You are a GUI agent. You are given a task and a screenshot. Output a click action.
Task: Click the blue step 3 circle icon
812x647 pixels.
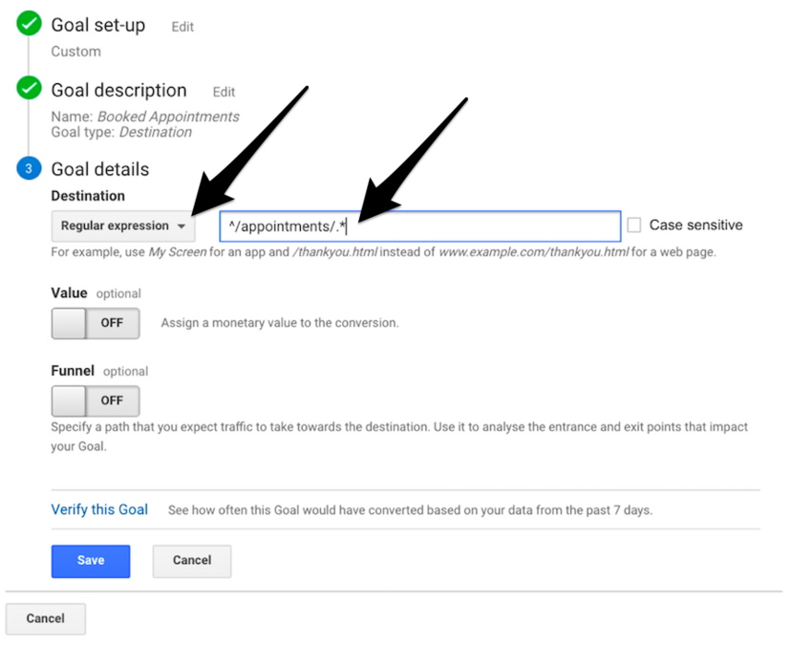pyautogui.click(x=29, y=169)
